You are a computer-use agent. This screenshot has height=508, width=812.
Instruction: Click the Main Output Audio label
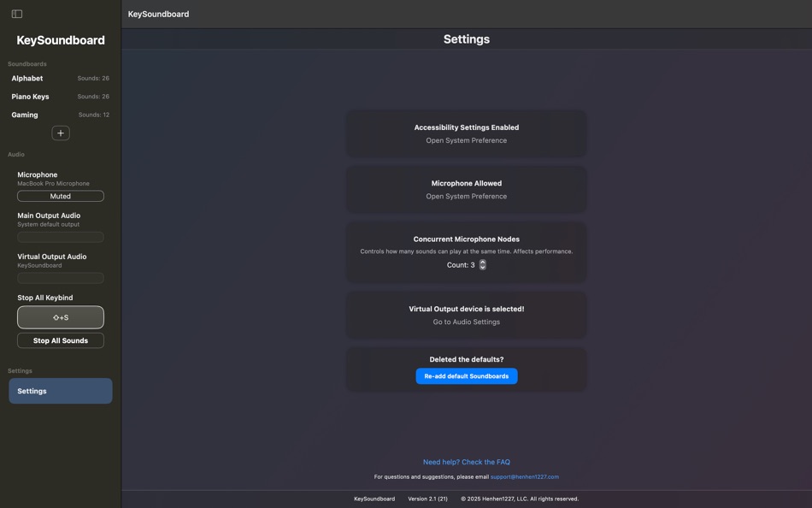[49, 216]
